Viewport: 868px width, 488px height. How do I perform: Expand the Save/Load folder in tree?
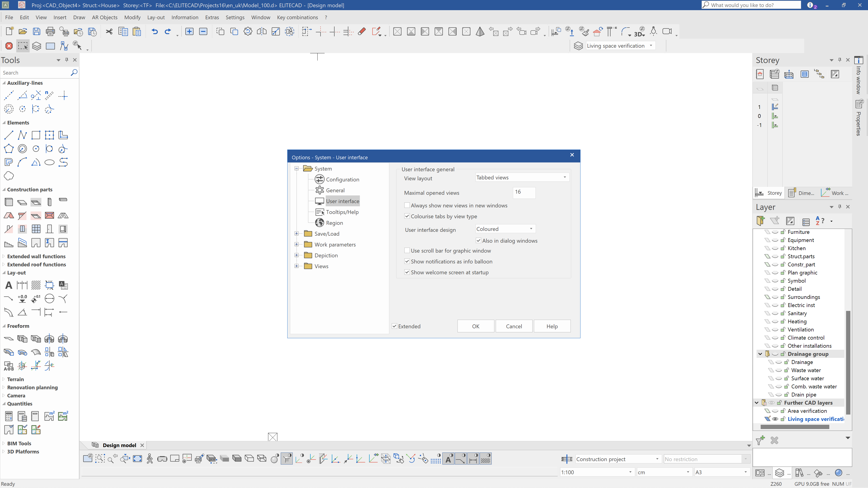point(297,234)
